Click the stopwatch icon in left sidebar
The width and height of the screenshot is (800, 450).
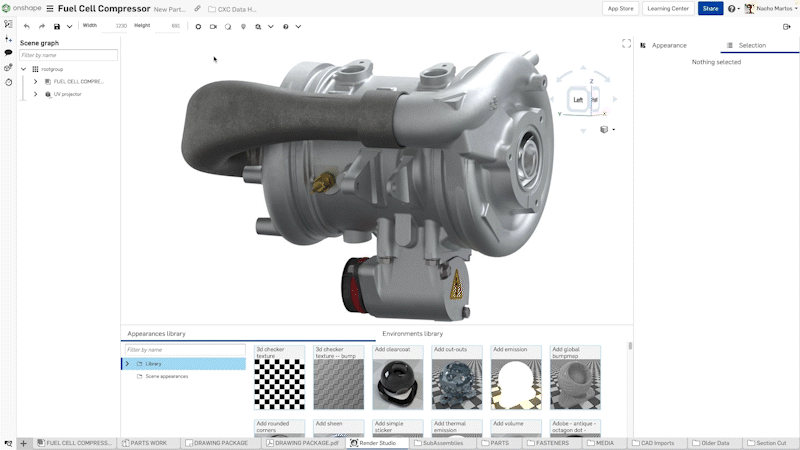(x=8, y=82)
